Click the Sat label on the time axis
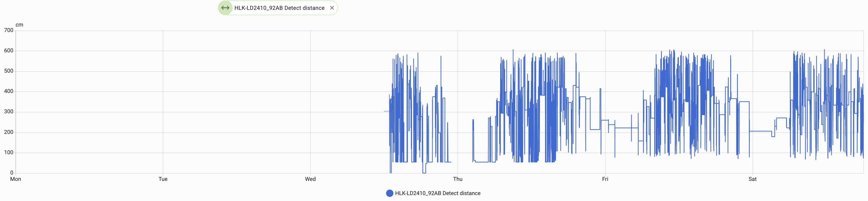 [752, 179]
